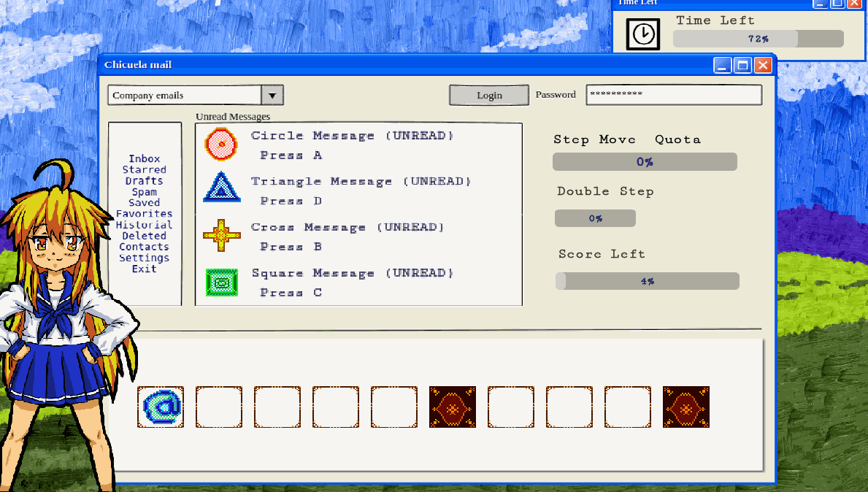Minimize the Chicuela mail window
This screenshot has height=492, width=868.
point(723,65)
